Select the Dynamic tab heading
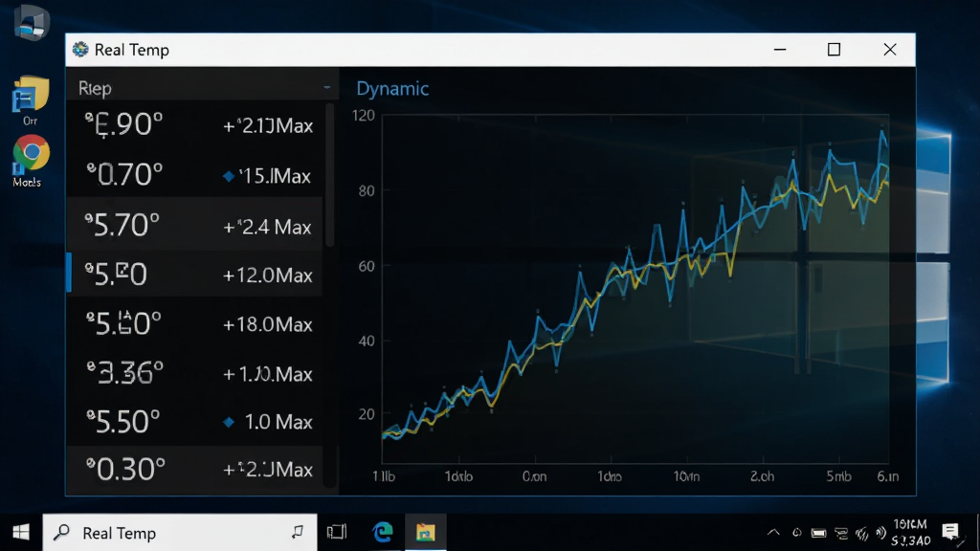Screen dimensions: 980x551 point(392,89)
